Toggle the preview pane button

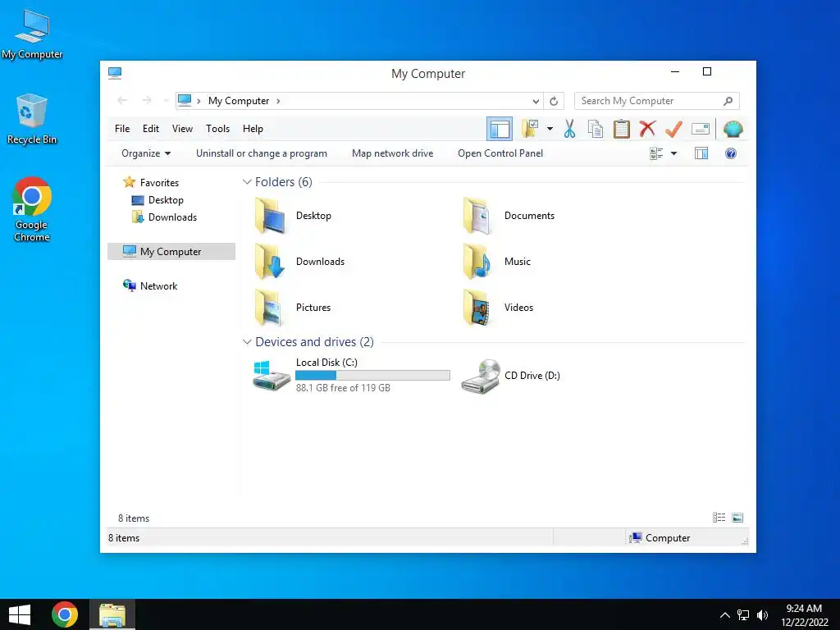click(x=701, y=153)
